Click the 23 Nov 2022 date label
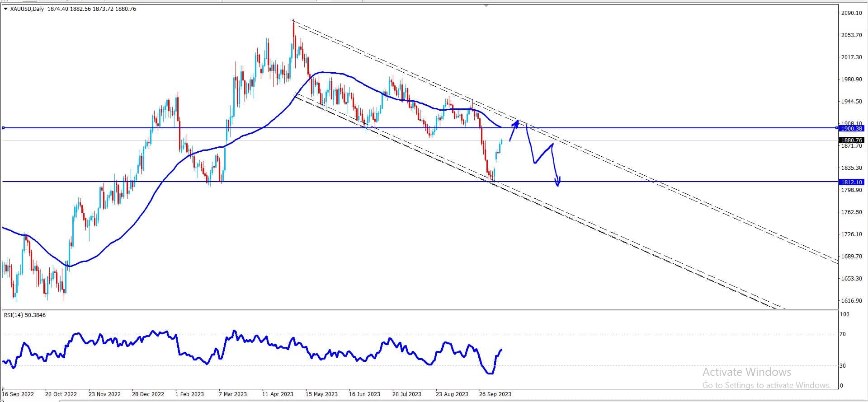 pyautogui.click(x=104, y=394)
